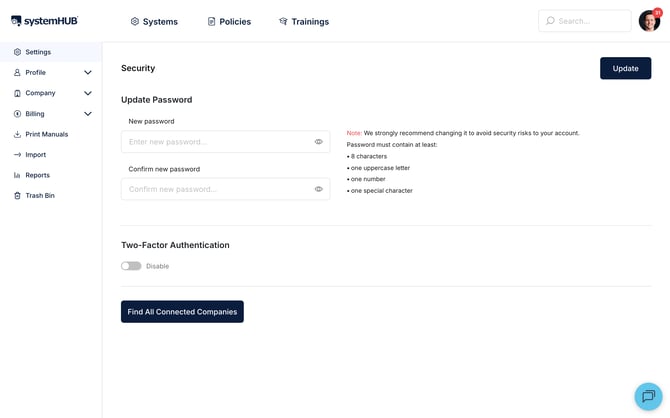Show the new password text
This screenshot has width=670, height=418.
(318, 142)
